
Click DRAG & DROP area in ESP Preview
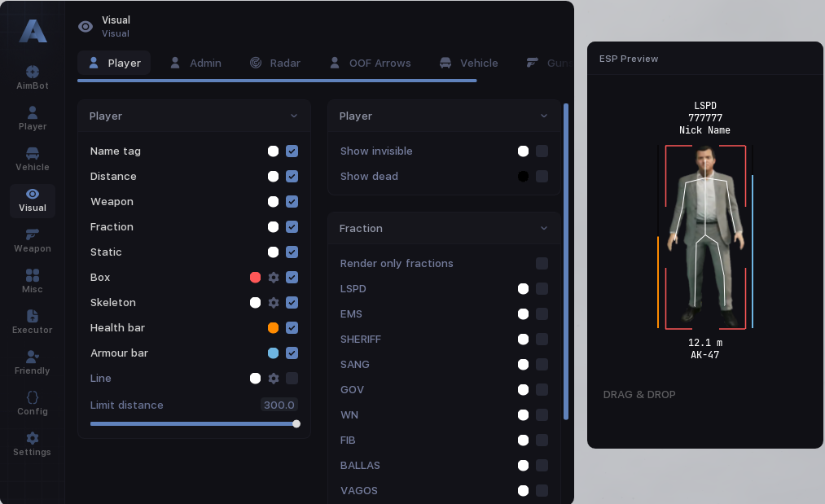pos(639,395)
